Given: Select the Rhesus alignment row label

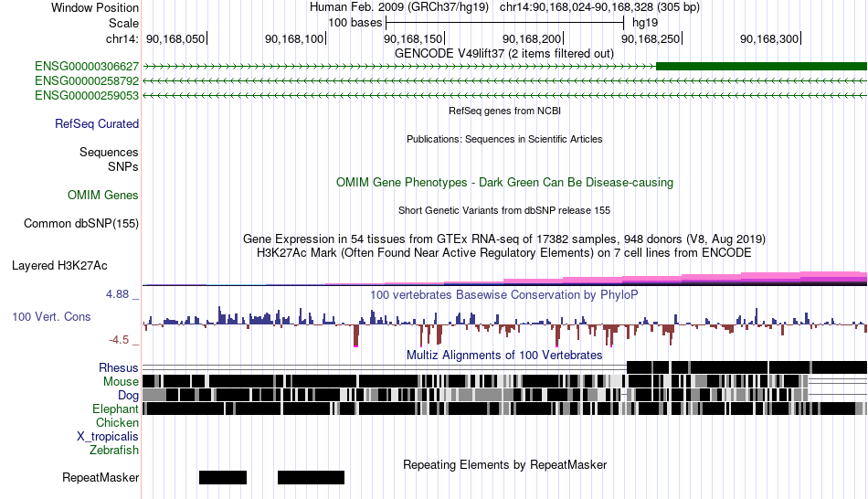Looking at the screenshot, I should coord(119,367).
